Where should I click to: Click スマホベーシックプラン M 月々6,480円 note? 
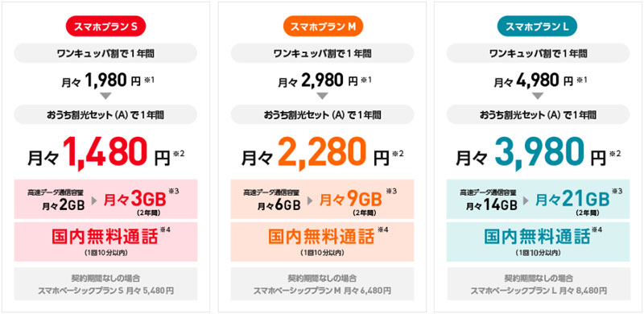click(323, 291)
